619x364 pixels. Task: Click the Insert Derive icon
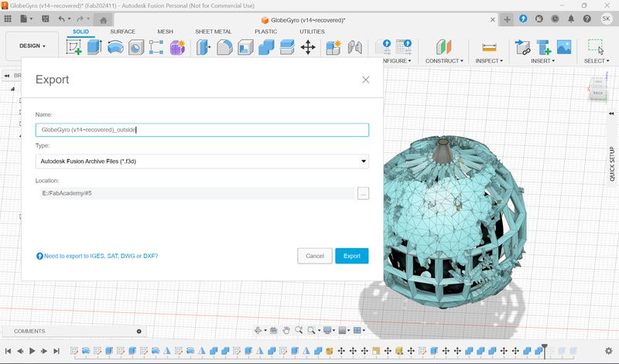tap(523, 47)
